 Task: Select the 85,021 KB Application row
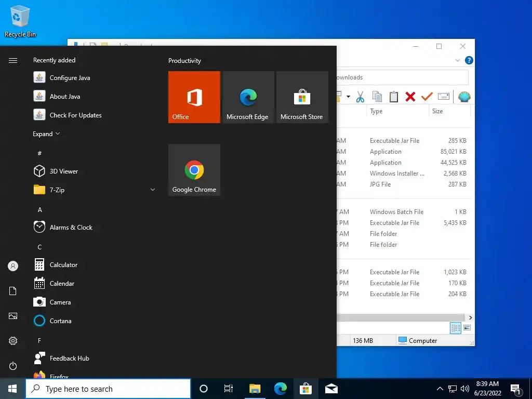[404, 152]
